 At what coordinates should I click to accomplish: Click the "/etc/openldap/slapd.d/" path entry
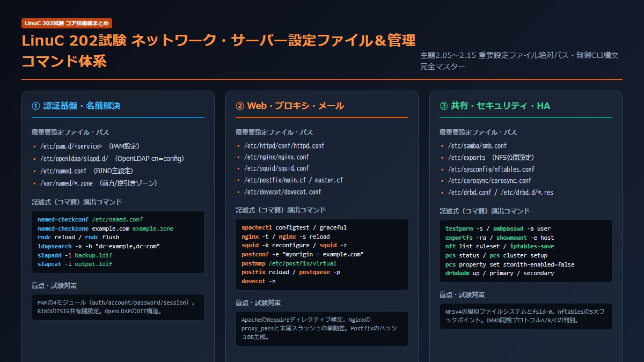(x=112, y=158)
